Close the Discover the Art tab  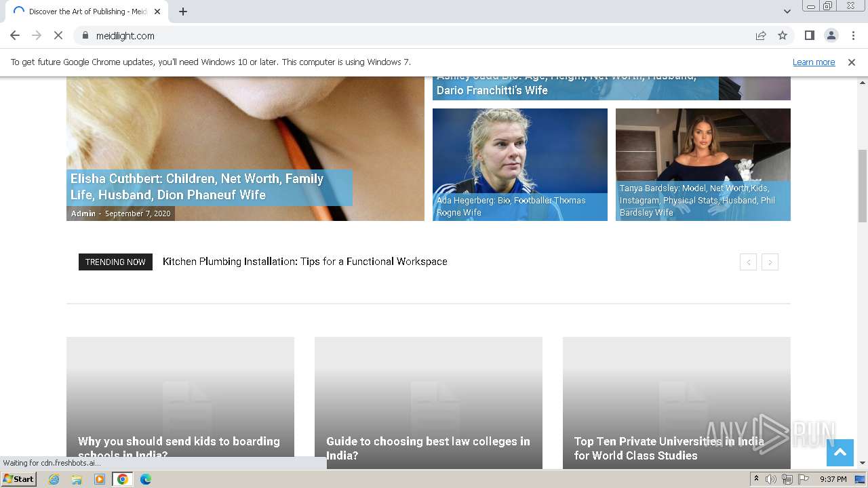coord(158,12)
